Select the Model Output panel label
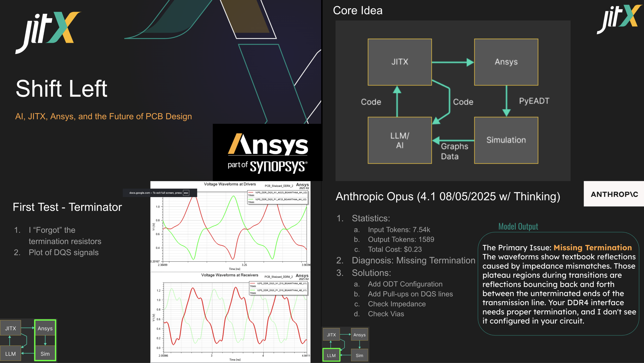This screenshot has width=644, height=363. [x=518, y=226]
